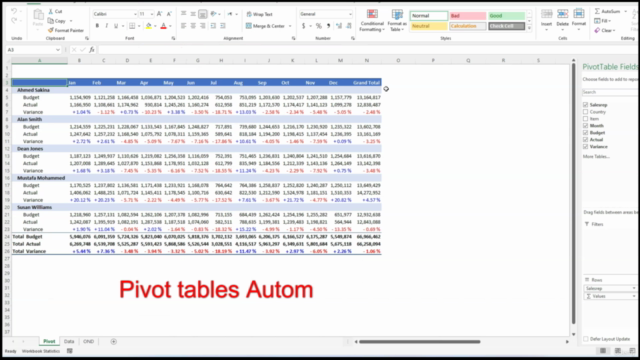Apply bottom align to cell

pos(202,14)
